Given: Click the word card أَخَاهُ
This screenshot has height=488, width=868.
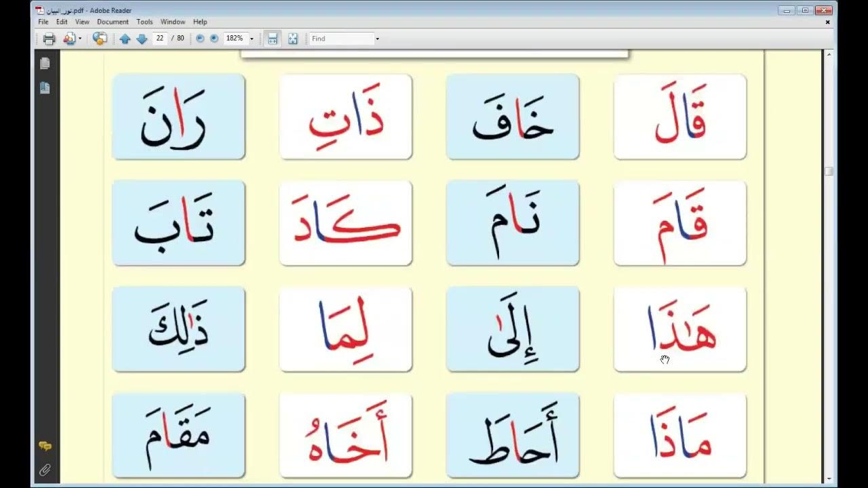Looking at the screenshot, I should pos(346,435).
